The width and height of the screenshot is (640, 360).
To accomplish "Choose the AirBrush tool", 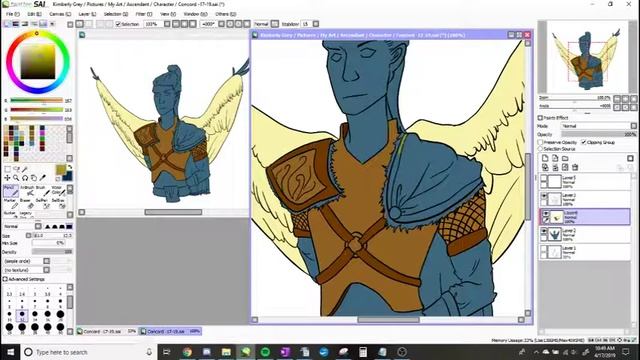I will [27, 191].
